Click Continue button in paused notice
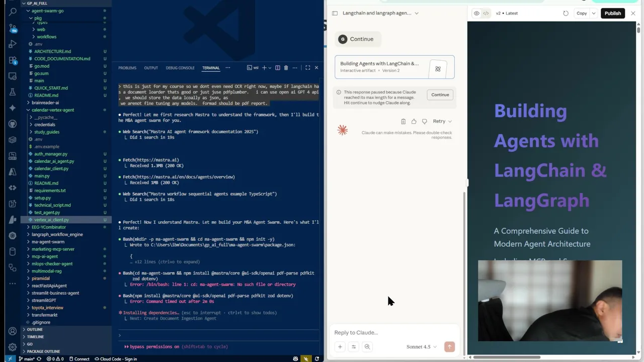This screenshot has width=644, height=362. pyautogui.click(x=440, y=95)
